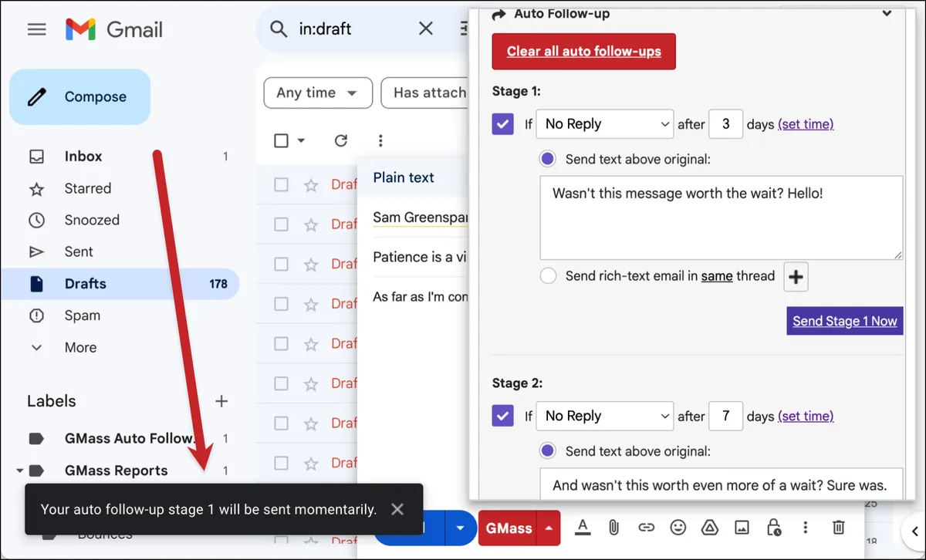Click the Plain text heading in the compose window
The width and height of the screenshot is (926, 560).
pyautogui.click(x=404, y=177)
